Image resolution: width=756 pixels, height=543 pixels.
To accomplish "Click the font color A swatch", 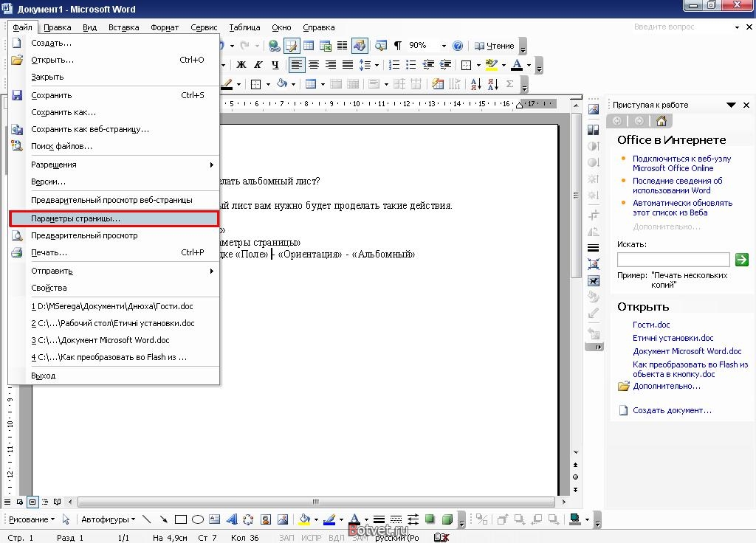I will click(x=515, y=65).
